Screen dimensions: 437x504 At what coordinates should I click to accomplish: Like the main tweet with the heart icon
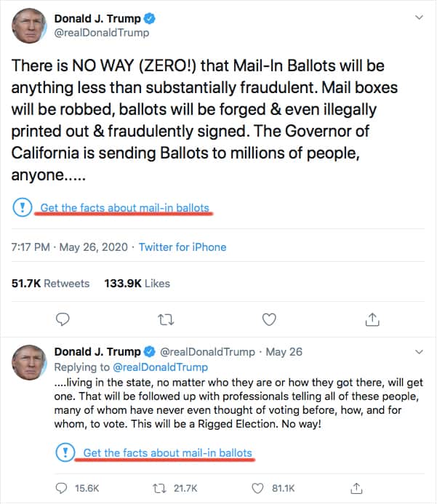269,319
